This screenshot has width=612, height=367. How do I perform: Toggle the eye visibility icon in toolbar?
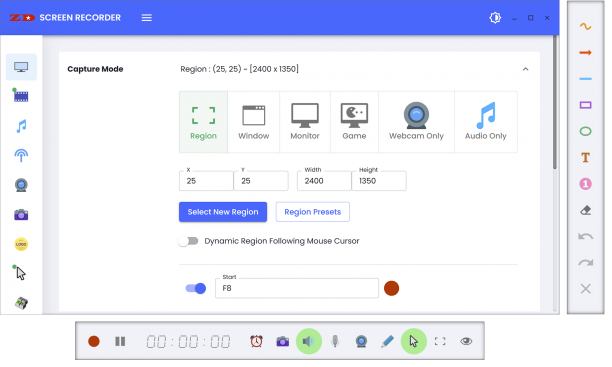466,341
